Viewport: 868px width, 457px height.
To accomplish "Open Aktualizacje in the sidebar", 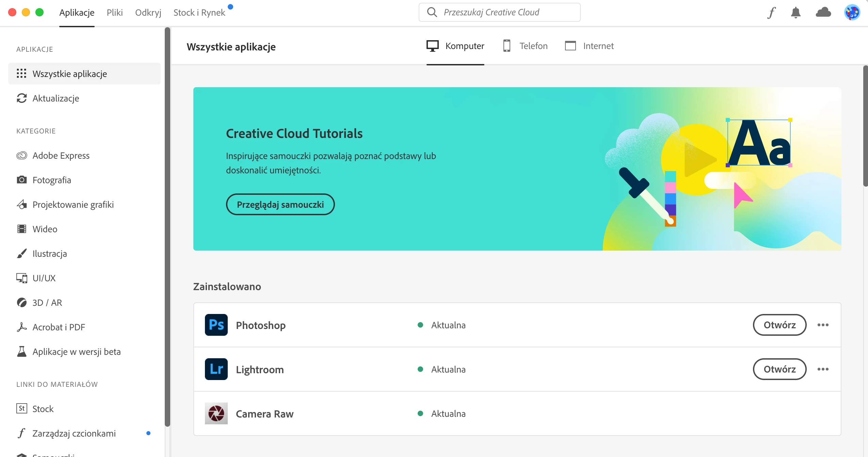I will click(x=56, y=98).
